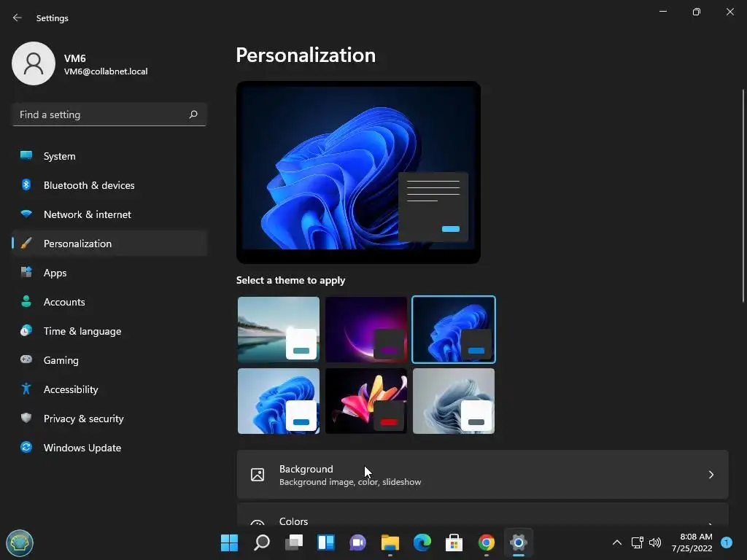Open the notification badge in tray
Screen dimensions: 747x560
point(727,542)
